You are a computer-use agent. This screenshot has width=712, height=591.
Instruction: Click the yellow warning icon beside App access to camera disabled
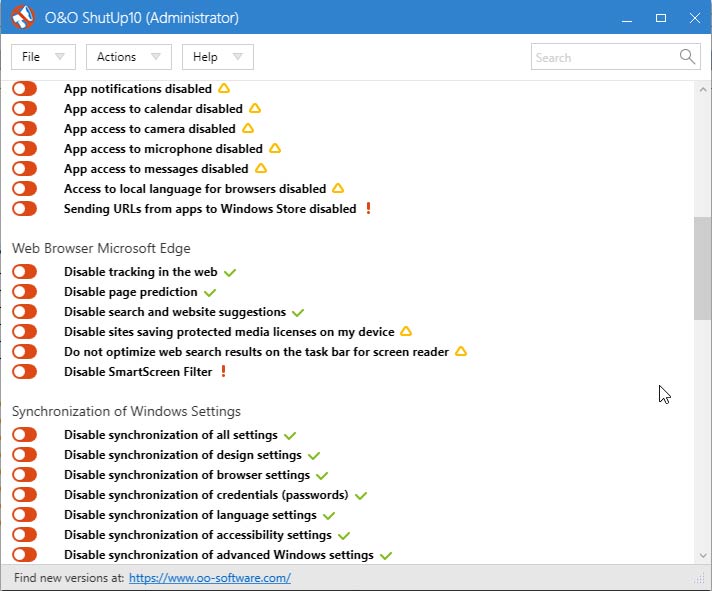point(248,128)
